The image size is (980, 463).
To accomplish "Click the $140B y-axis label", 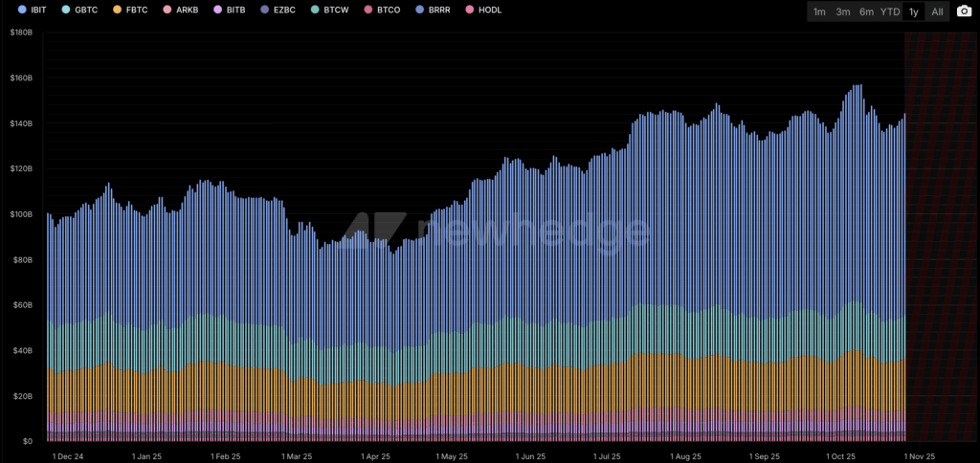I will pos(21,123).
